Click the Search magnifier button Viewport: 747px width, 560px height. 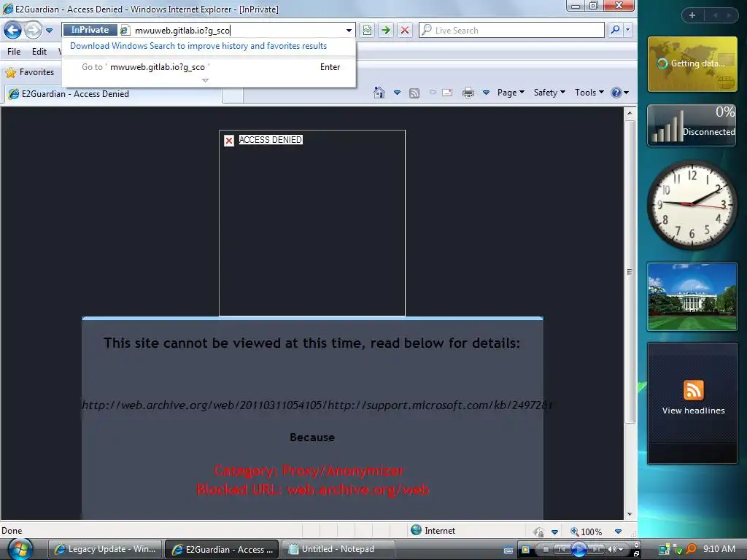[x=615, y=31]
